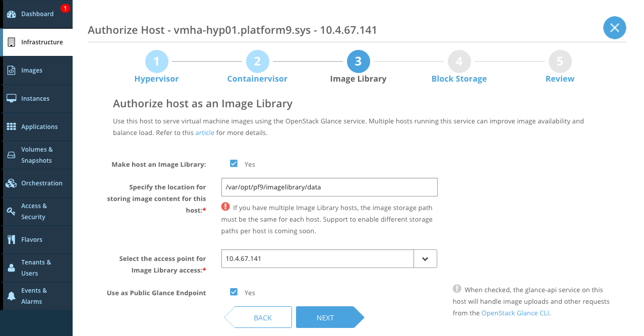The image size is (644, 336).
Task: Select the Applications grid icon
Action: pyautogui.click(x=11, y=127)
